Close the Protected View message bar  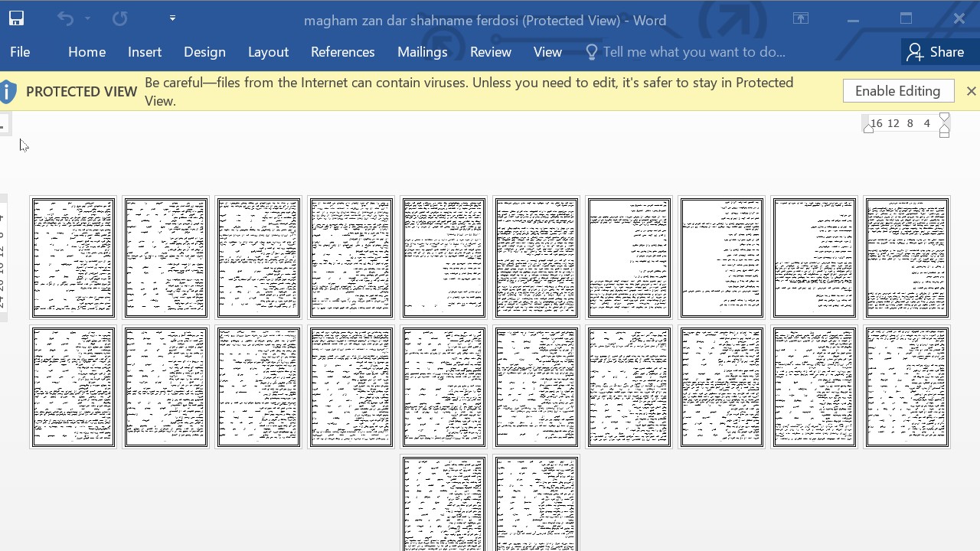pos(971,91)
